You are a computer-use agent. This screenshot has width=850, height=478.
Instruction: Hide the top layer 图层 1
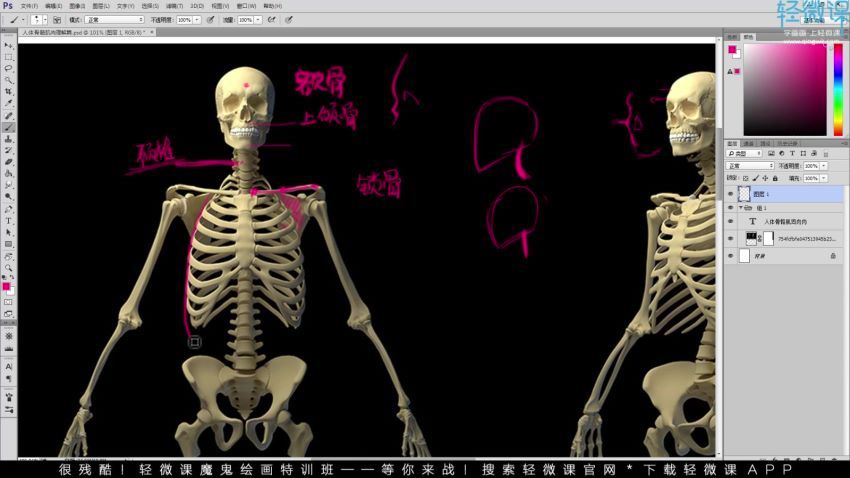coord(730,193)
